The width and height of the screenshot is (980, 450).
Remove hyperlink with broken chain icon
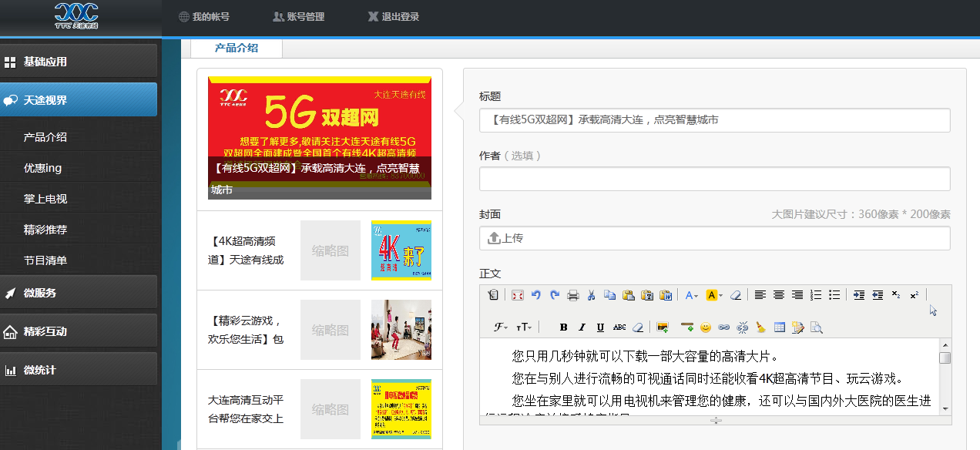click(743, 327)
